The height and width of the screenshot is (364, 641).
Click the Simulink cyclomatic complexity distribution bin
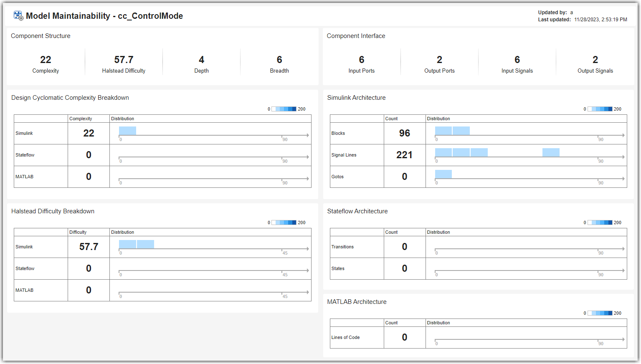(127, 131)
